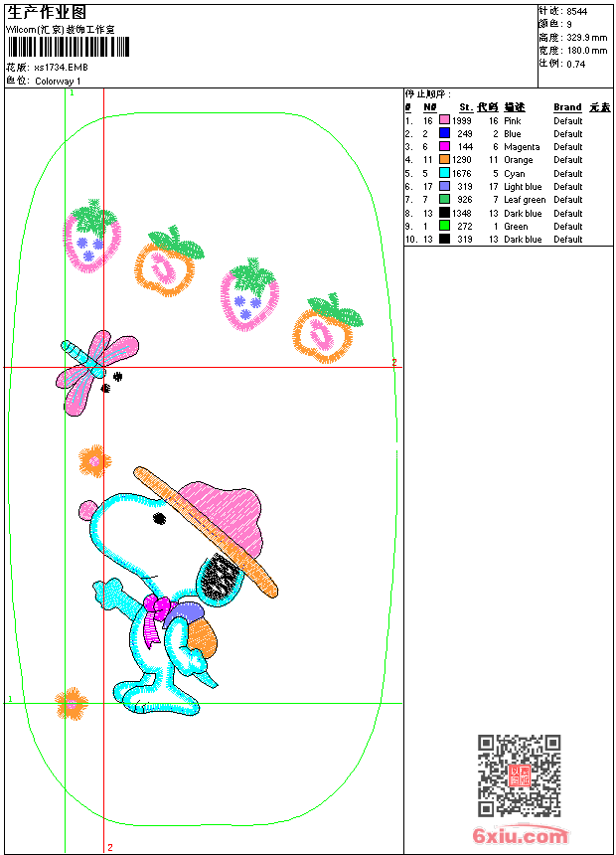
Task: Click the black swatch in stop row 10
Action: tap(445, 239)
